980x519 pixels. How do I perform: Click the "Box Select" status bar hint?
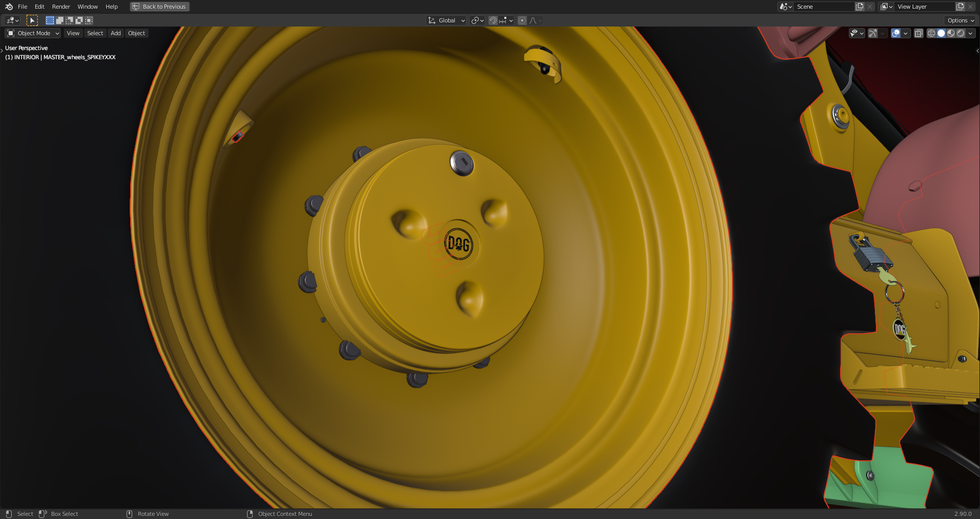click(x=64, y=514)
